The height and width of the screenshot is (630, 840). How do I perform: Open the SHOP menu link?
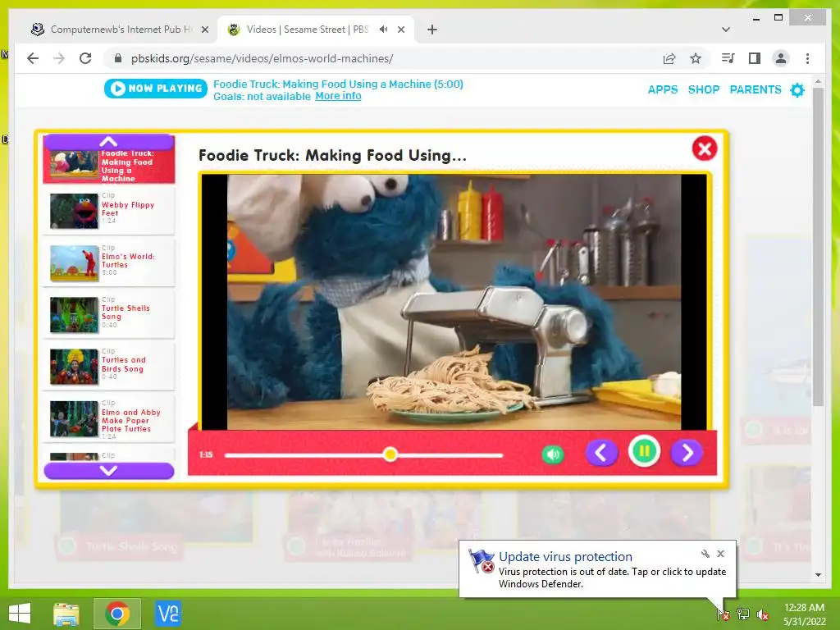click(x=703, y=89)
